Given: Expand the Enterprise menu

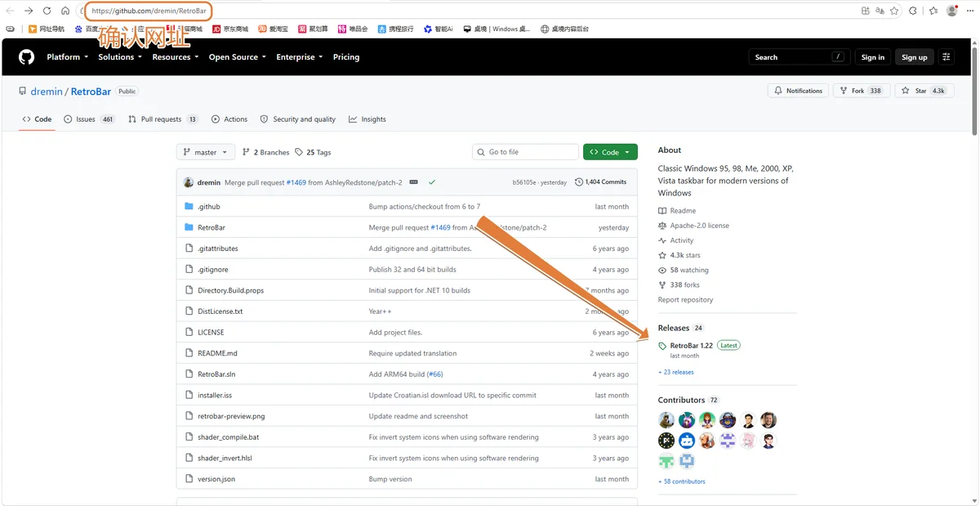Looking at the screenshot, I should tap(300, 57).
